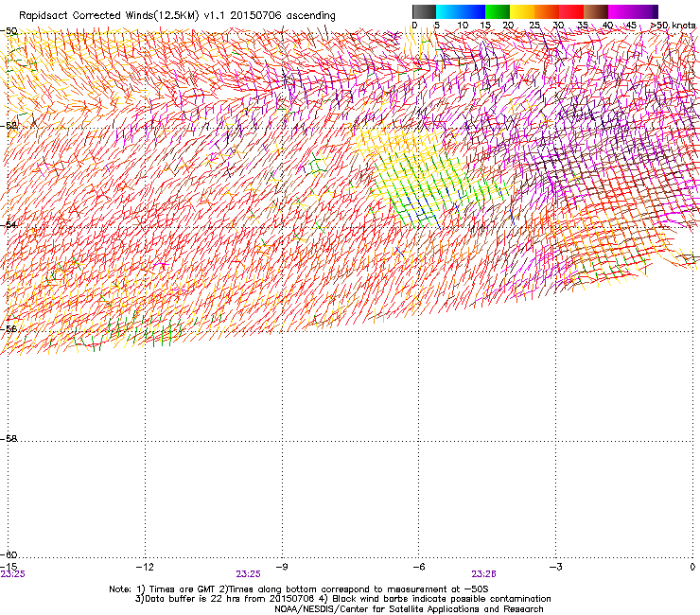Click the 'Data buffer is 22 hrs' note line
Viewport: 700px width, 615px height.
pyautogui.click(x=342, y=599)
